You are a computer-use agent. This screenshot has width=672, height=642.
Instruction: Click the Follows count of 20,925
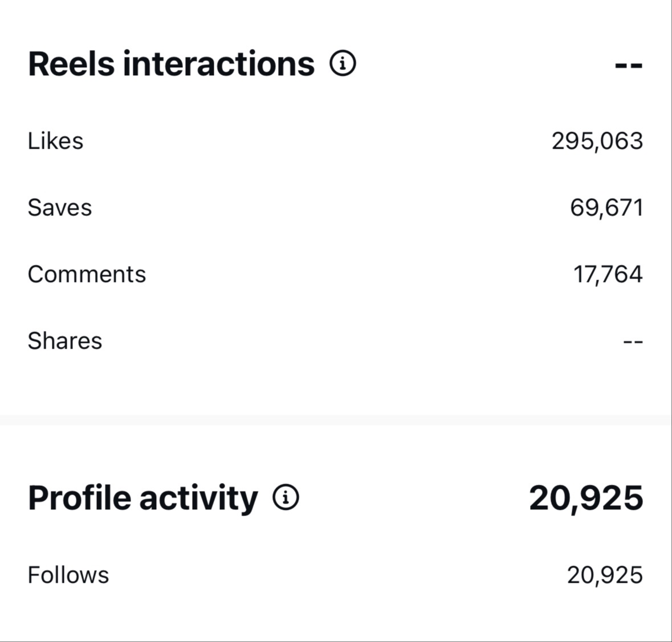605,575
